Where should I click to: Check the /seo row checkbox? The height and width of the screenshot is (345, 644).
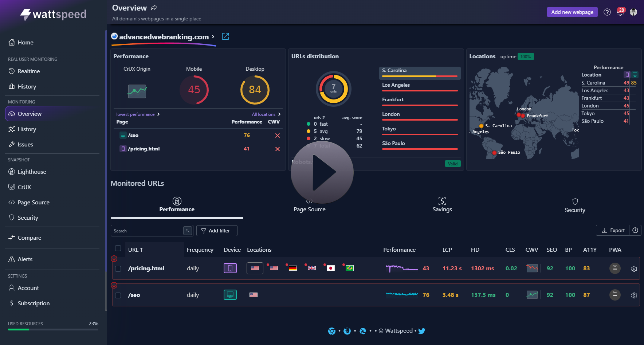pos(118,295)
